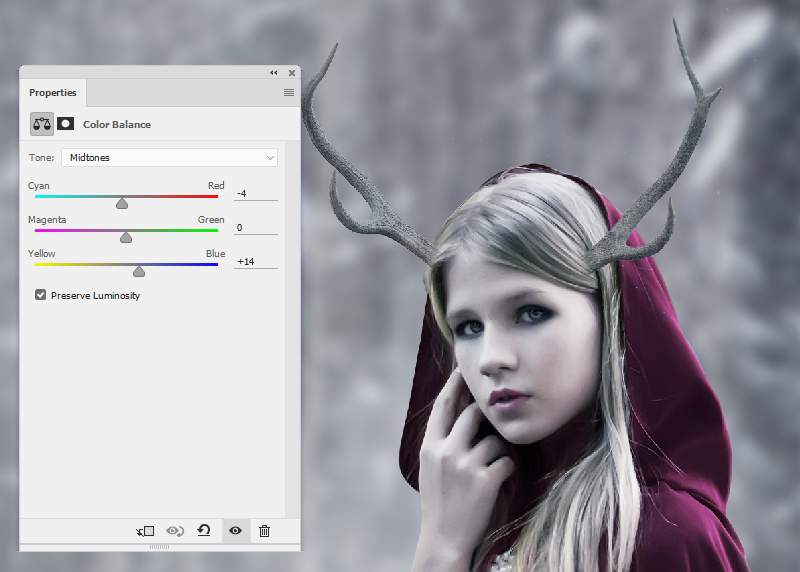Viewport: 800px width, 572px height.
Task: Clip adjustment to layer below
Action: pyautogui.click(x=145, y=531)
